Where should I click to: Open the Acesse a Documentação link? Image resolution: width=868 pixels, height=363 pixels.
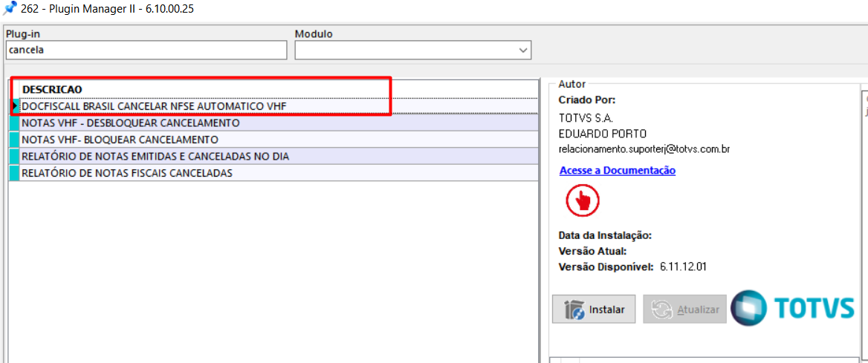(618, 171)
